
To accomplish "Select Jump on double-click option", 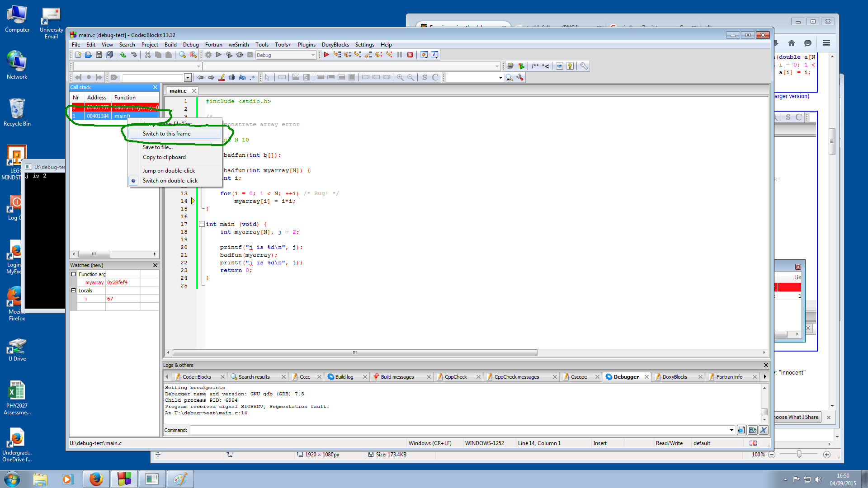I will (169, 171).
